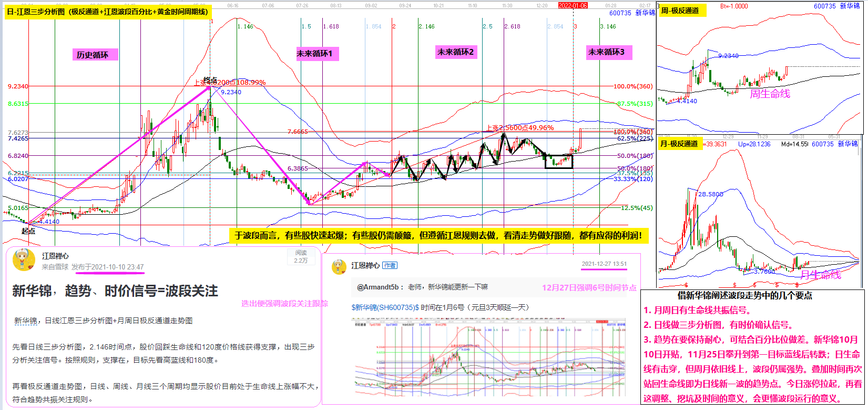This screenshot has width=868, height=410.
Task: Click the author avatar in the reply post
Action: click(339, 267)
